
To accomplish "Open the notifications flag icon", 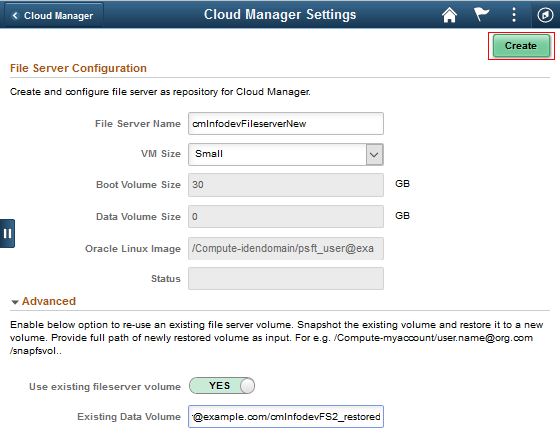I will (481, 15).
